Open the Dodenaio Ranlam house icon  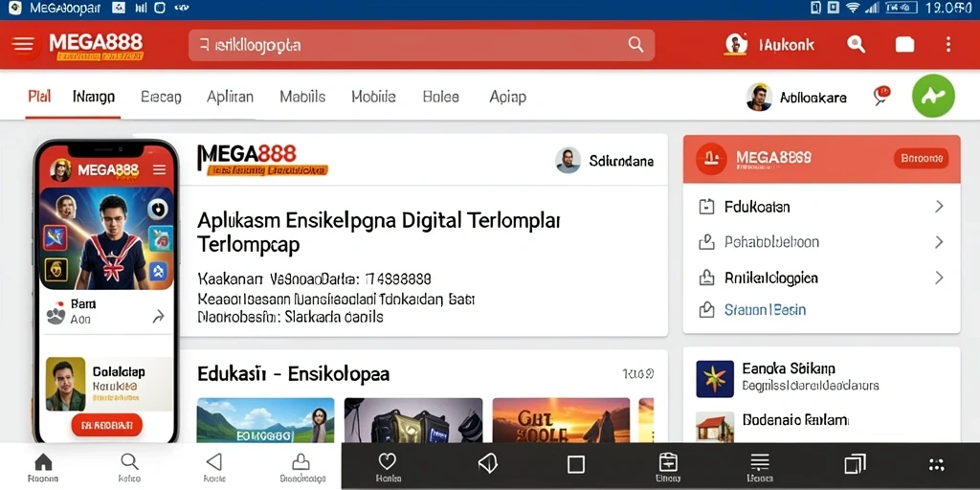[715, 426]
